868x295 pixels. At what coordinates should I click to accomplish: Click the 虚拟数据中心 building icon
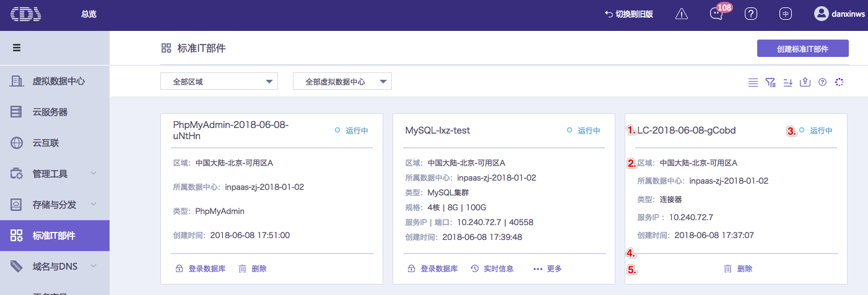[x=17, y=81]
